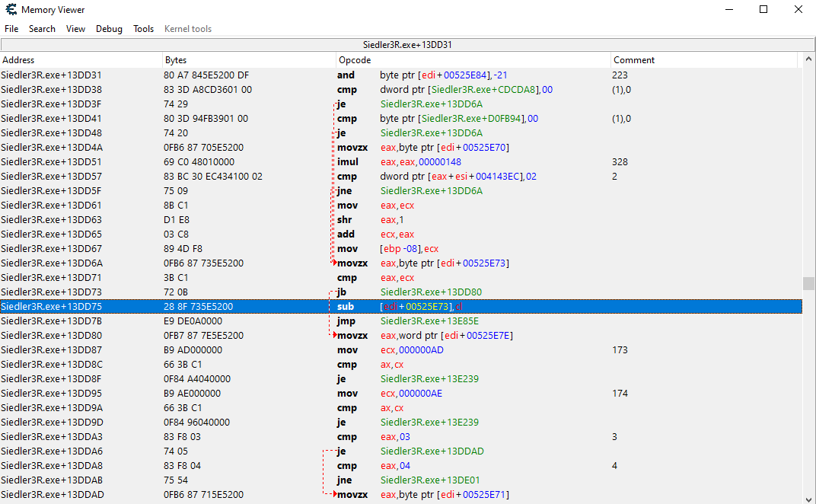Click bytes E9 DE0A0000
The width and height of the screenshot is (816, 504).
tap(193, 321)
